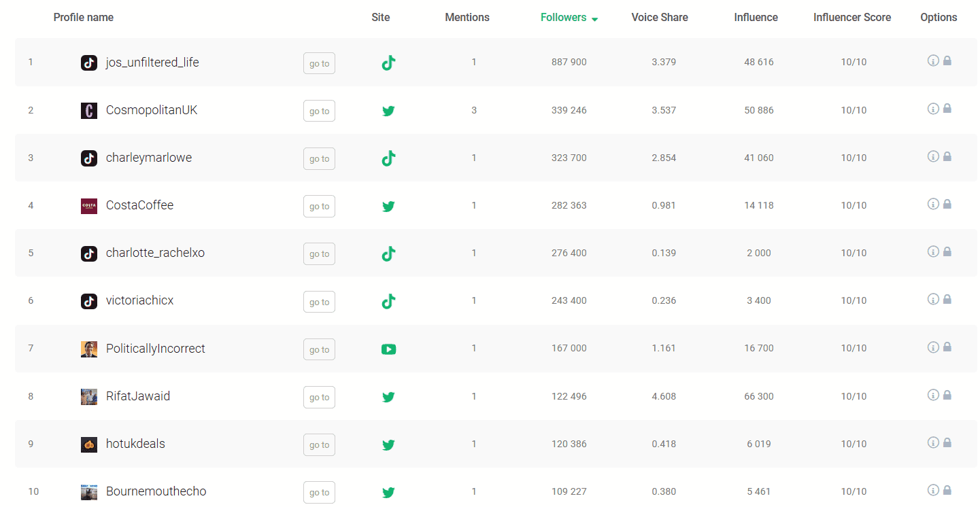Click CostaCoffee profile thumbnail
Viewport: 980px width, 507px height.
(89, 206)
